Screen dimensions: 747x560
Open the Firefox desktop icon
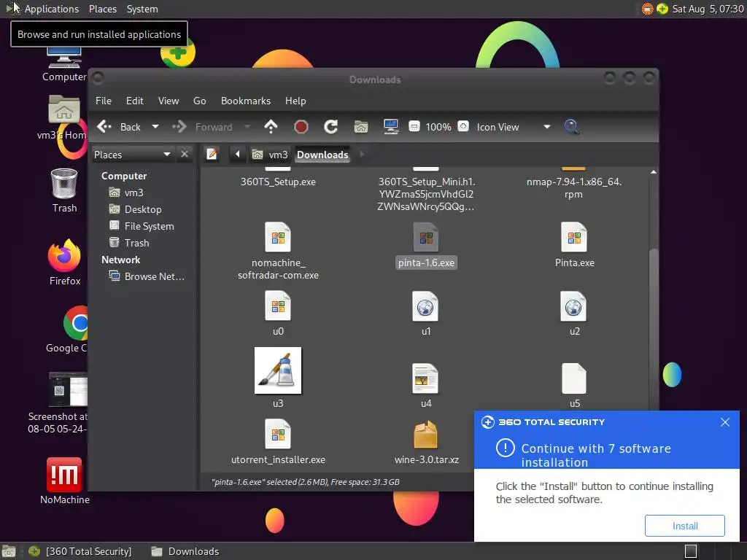tap(64, 256)
